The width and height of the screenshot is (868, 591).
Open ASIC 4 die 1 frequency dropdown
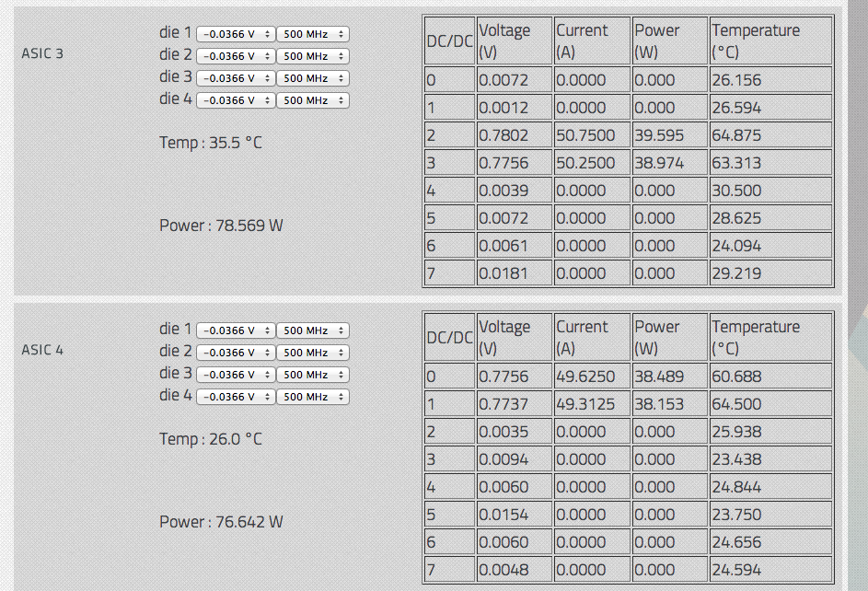[x=313, y=330]
